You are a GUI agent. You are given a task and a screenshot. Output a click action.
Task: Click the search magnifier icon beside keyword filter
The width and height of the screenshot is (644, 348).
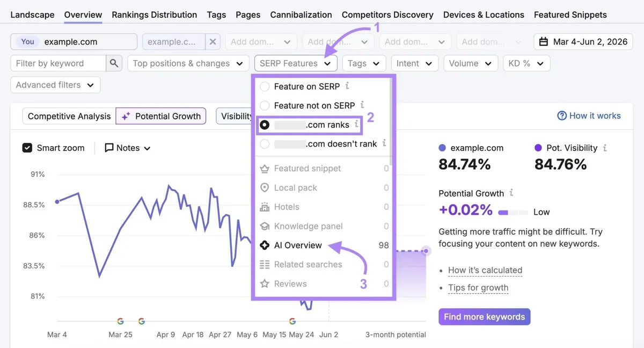pyautogui.click(x=114, y=63)
